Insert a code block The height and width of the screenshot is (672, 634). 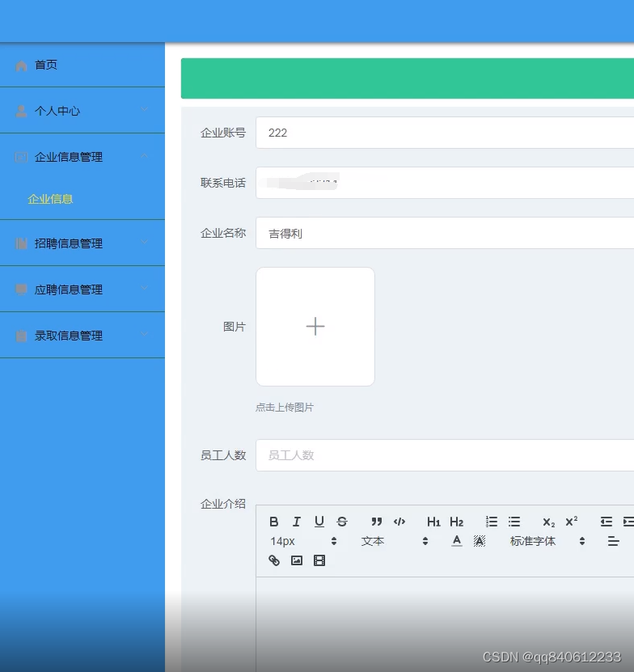coord(399,522)
